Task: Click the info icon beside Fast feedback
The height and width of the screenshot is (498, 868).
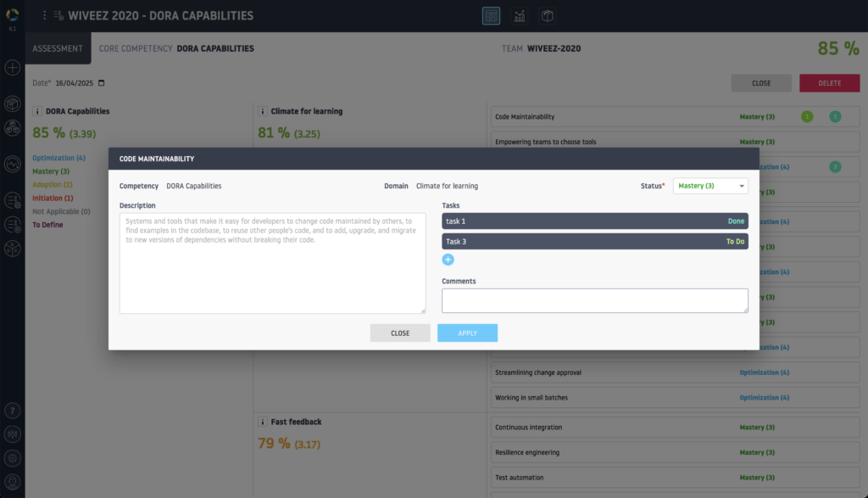Action: [x=264, y=422]
